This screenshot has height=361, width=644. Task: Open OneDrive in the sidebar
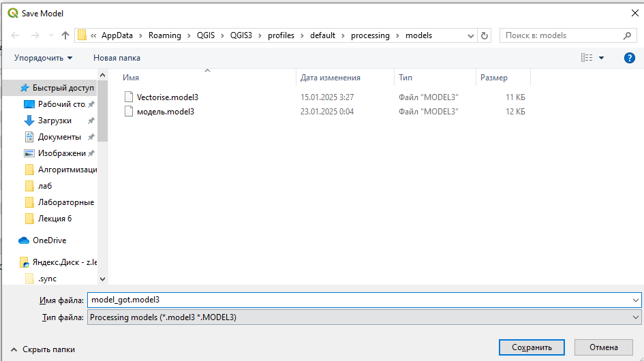pos(49,240)
